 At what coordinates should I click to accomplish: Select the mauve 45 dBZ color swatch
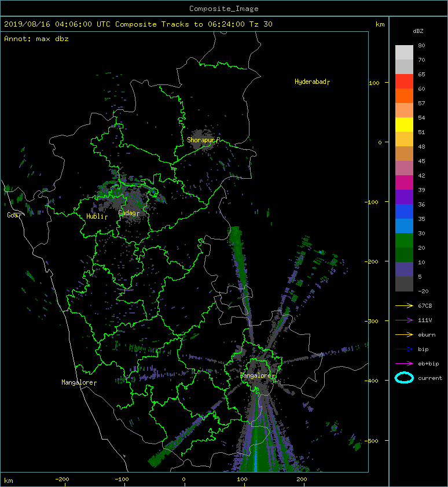pyautogui.click(x=404, y=168)
